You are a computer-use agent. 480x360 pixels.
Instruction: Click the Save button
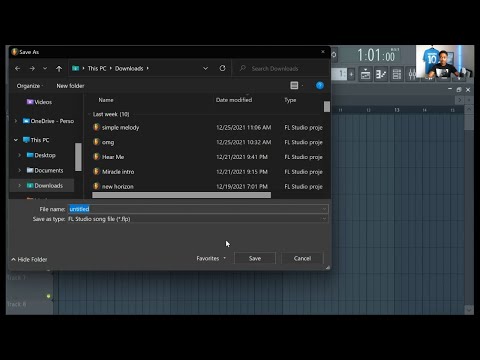click(x=255, y=258)
